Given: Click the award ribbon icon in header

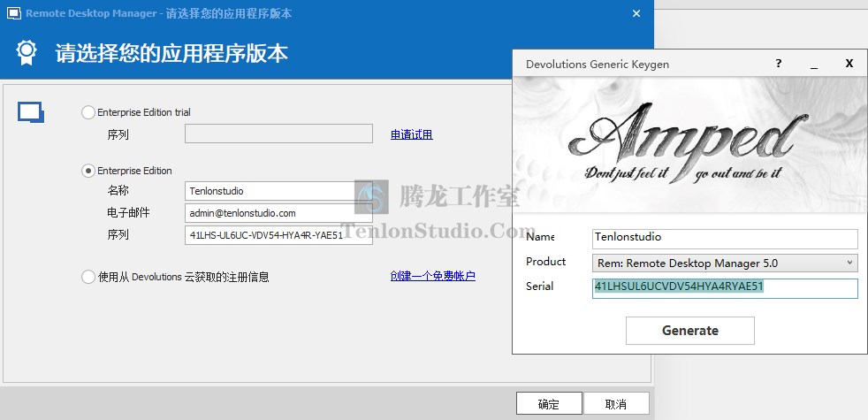Looking at the screenshot, I should 27,53.
